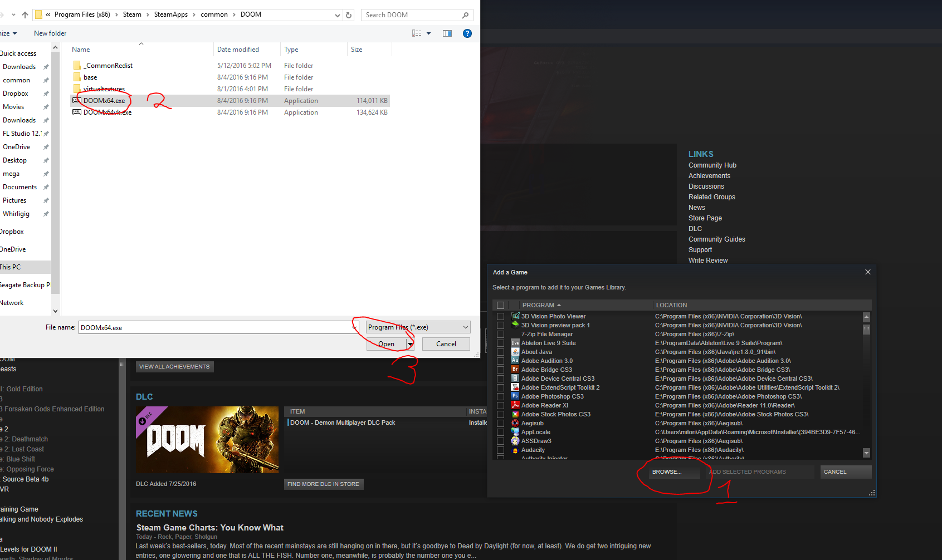Refresh the DOOM folder view
The width and height of the screenshot is (942, 560).
(349, 15)
